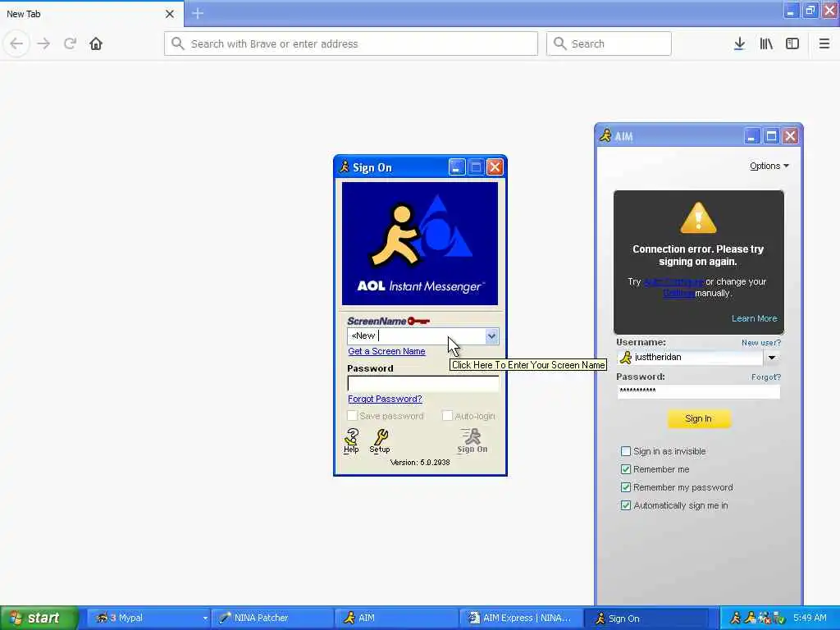Open the Options dropdown in AIM window
The height and width of the screenshot is (630, 840).
769,166
